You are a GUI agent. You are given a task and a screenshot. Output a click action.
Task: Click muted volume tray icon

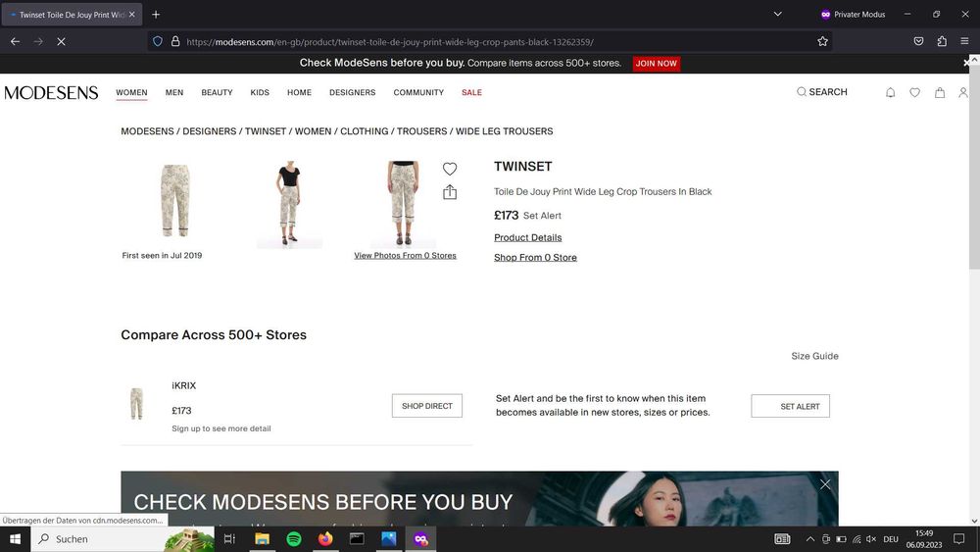(x=871, y=539)
